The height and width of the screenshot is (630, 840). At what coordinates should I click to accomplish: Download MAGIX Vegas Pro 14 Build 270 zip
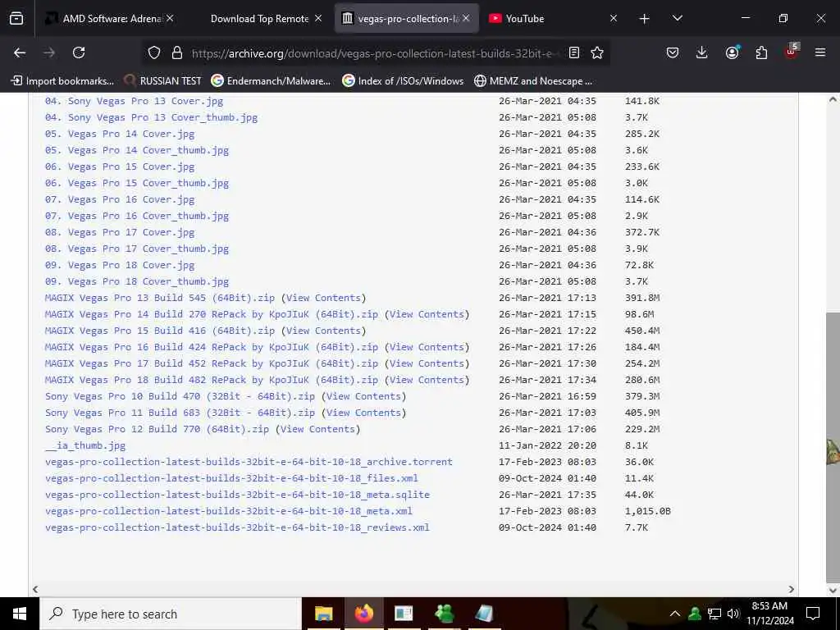pyautogui.click(x=212, y=314)
